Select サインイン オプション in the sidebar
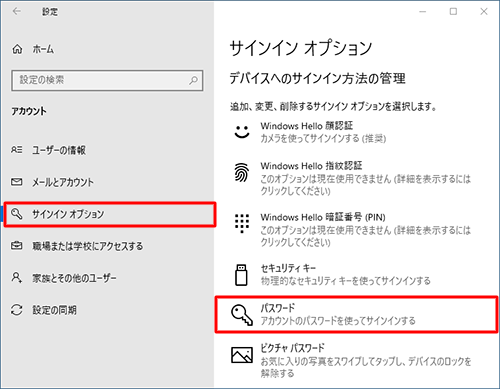 click(110, 214)
